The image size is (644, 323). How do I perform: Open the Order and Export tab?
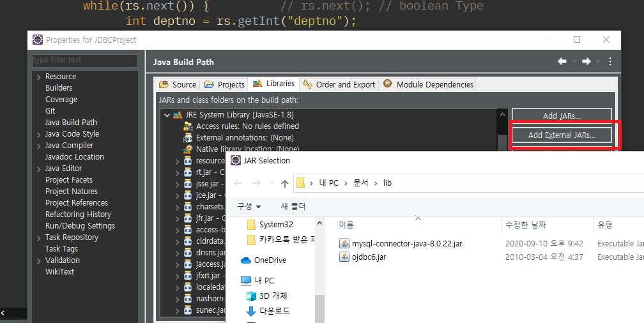coord(339,84)
